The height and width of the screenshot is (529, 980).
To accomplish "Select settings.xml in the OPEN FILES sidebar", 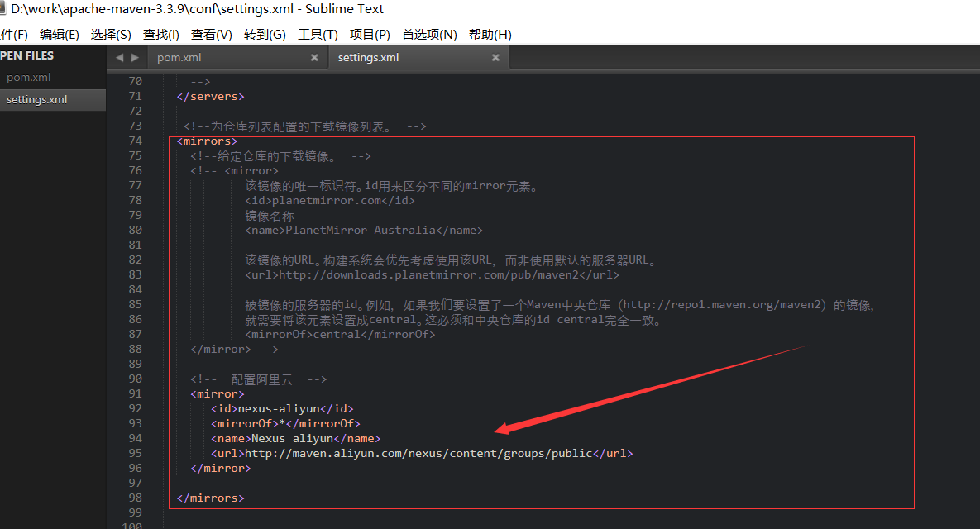I will coord(38,99).
